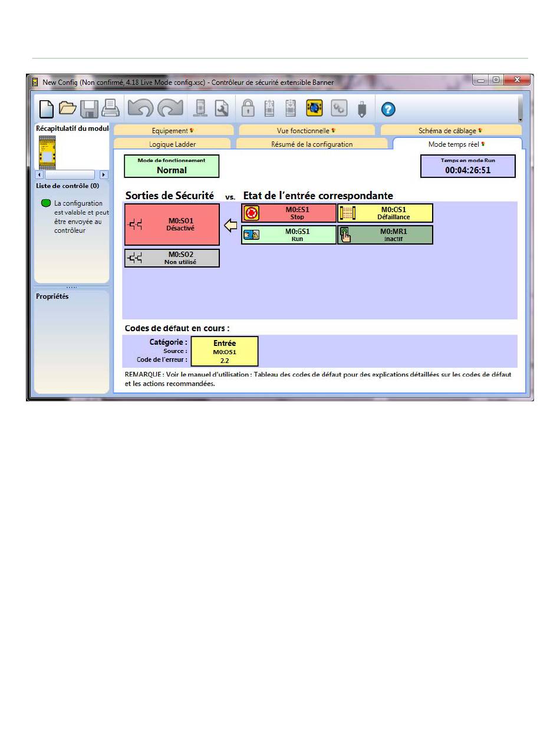Click the XM card drive icon

pyautogui.click(x=362, y=110)
